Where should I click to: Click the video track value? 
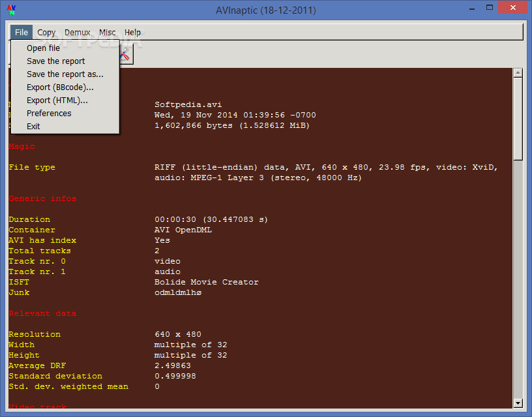click(168, 262)
